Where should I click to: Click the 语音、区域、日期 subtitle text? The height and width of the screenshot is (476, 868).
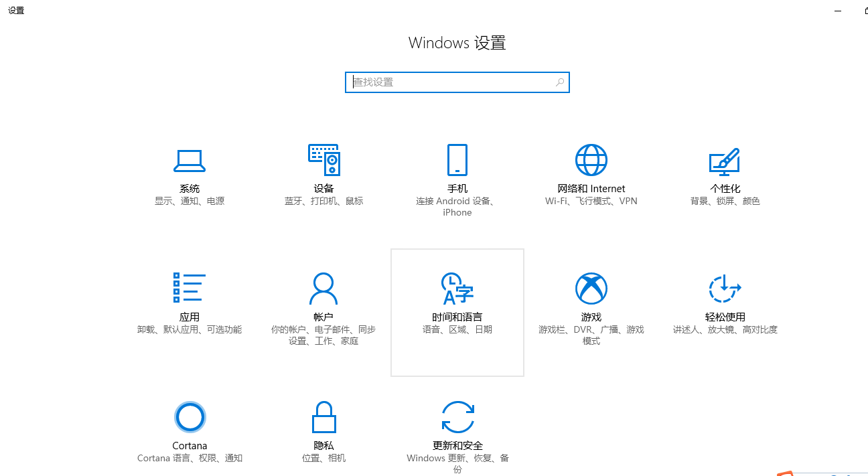(x=457, y=329)
